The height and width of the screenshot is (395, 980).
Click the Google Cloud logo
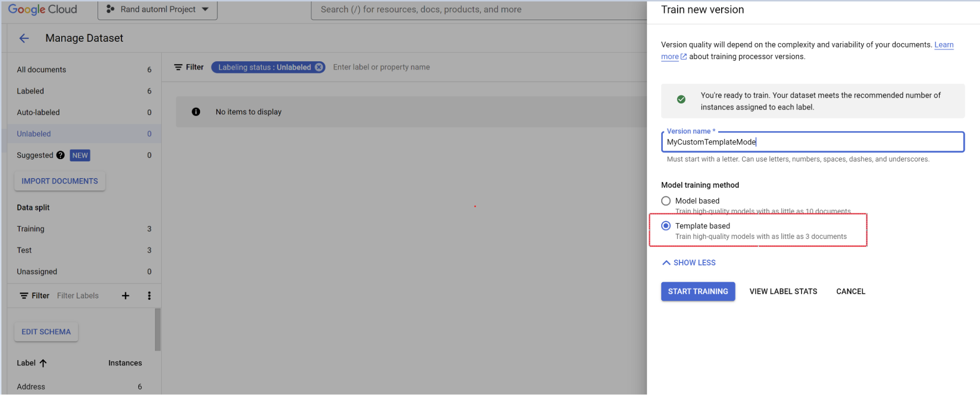(43, 9)
